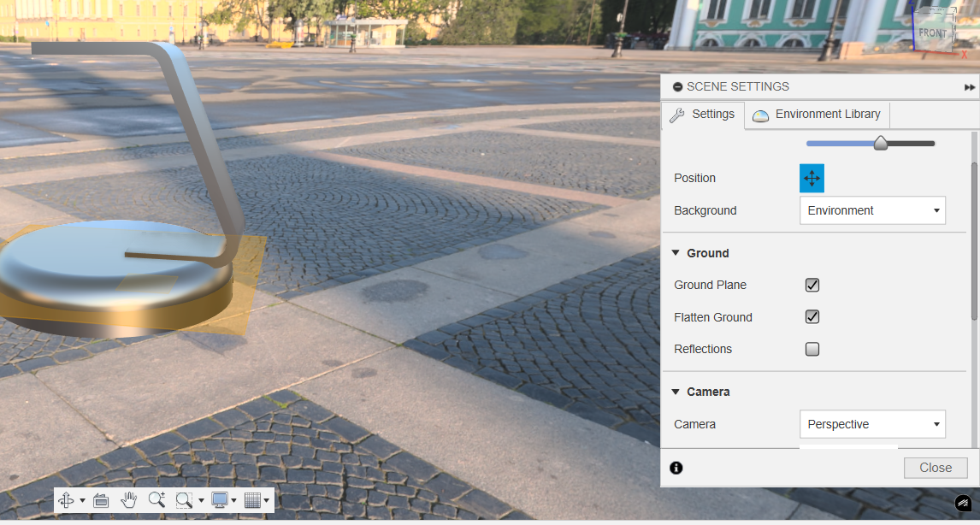
Task: Collapse the Camera section
Action: (676, 392)
